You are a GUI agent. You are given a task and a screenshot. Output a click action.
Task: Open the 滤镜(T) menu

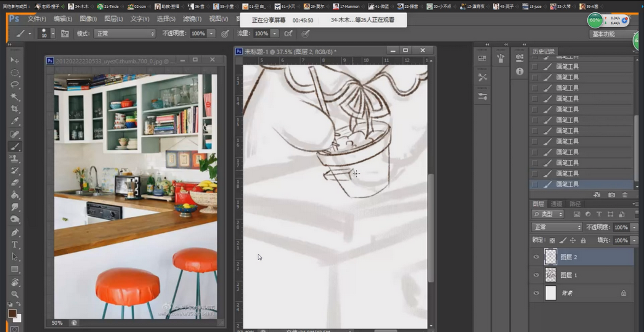tap(192, 19)
